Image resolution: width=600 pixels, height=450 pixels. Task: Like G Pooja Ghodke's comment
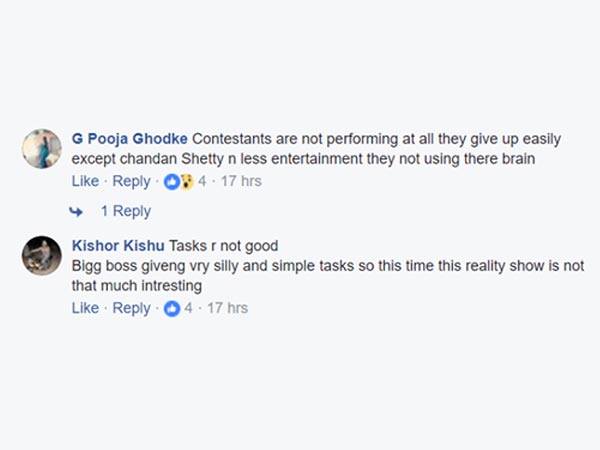[x=85, y=181]
